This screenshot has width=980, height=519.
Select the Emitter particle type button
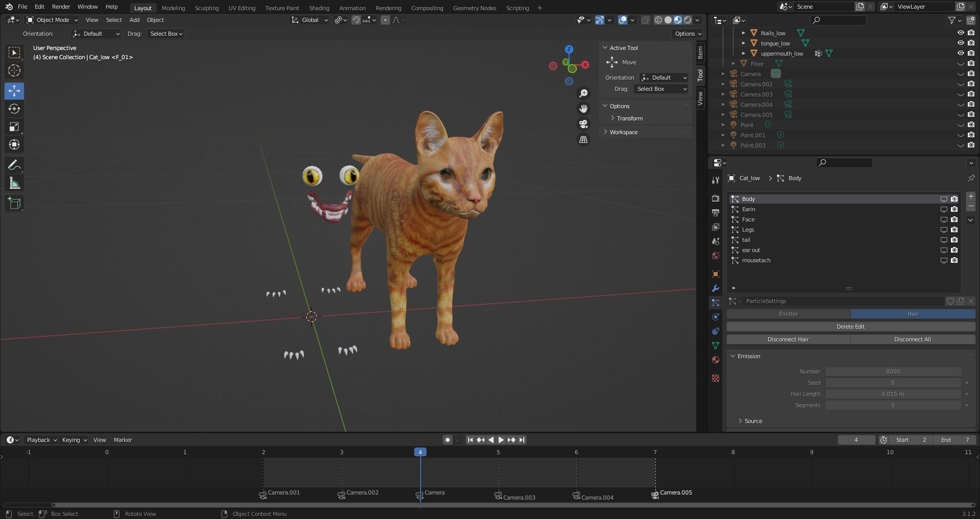(x=788, y=314)
